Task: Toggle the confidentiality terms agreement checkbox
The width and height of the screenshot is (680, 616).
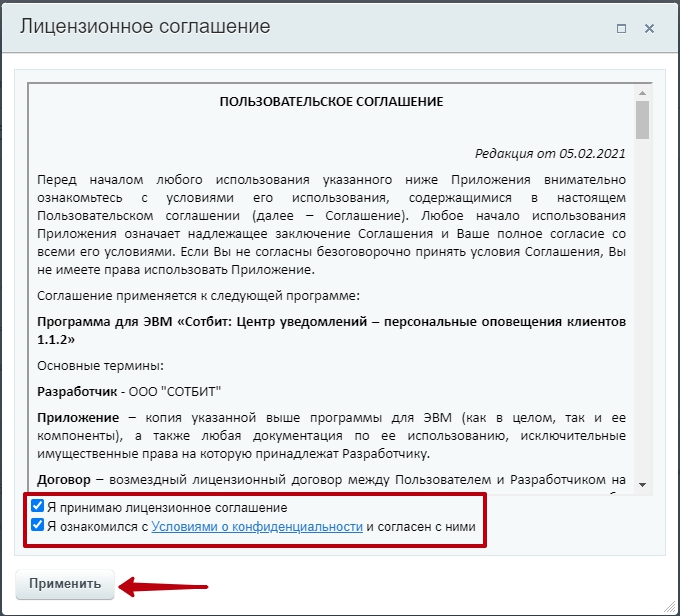Action: click(37, 525)
